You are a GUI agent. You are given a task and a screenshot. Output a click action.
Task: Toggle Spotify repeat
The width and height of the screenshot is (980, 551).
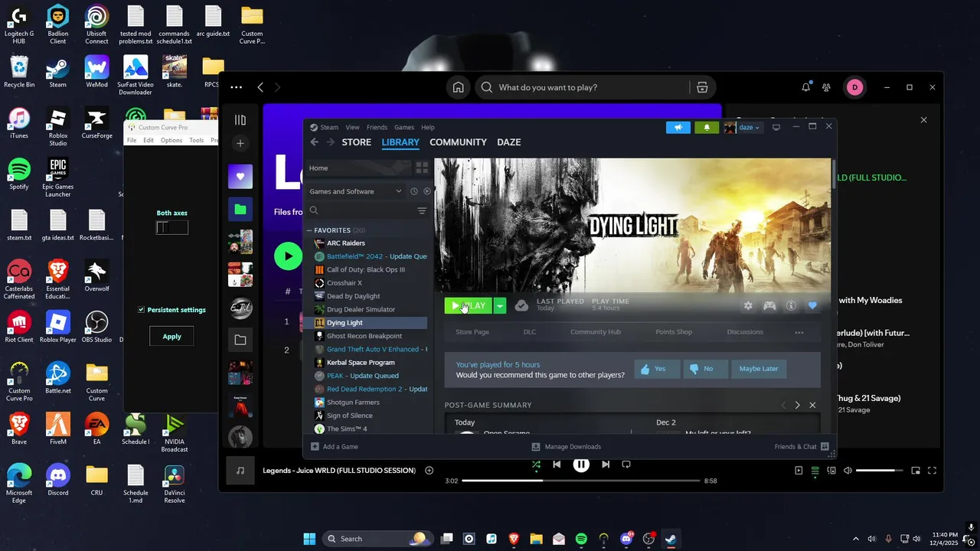[x=626, y=465]
